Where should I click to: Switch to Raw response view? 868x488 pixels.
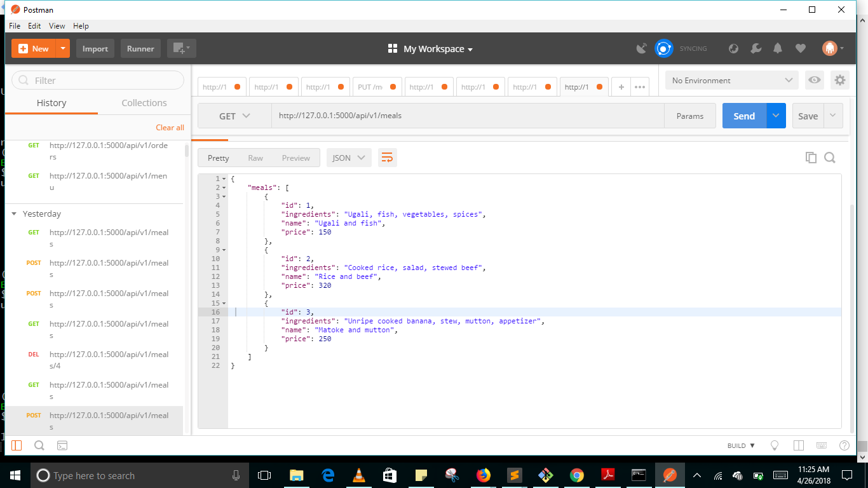tap(255, 158)
